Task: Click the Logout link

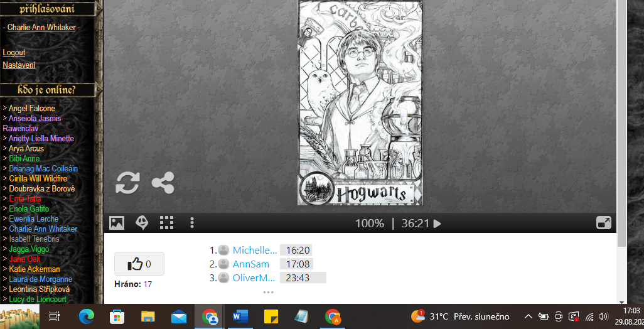Action: (14, 53)
